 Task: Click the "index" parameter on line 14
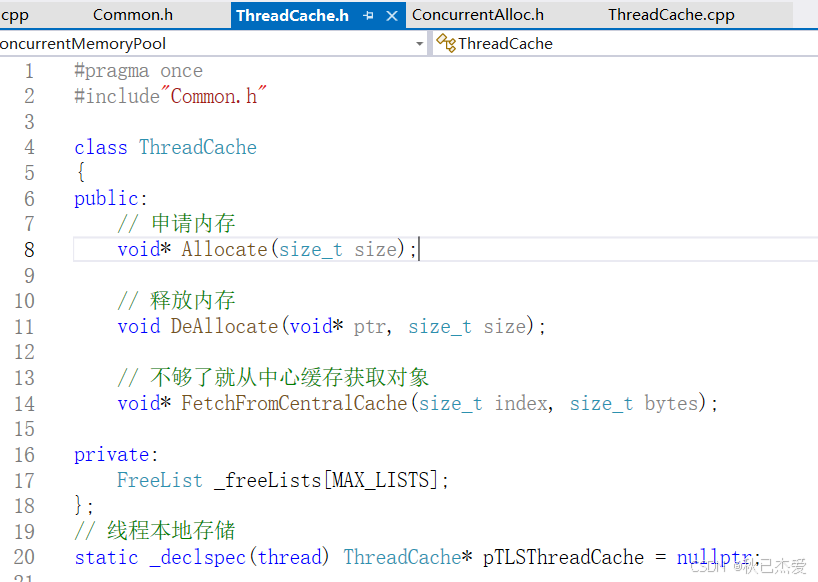(520, 403)
